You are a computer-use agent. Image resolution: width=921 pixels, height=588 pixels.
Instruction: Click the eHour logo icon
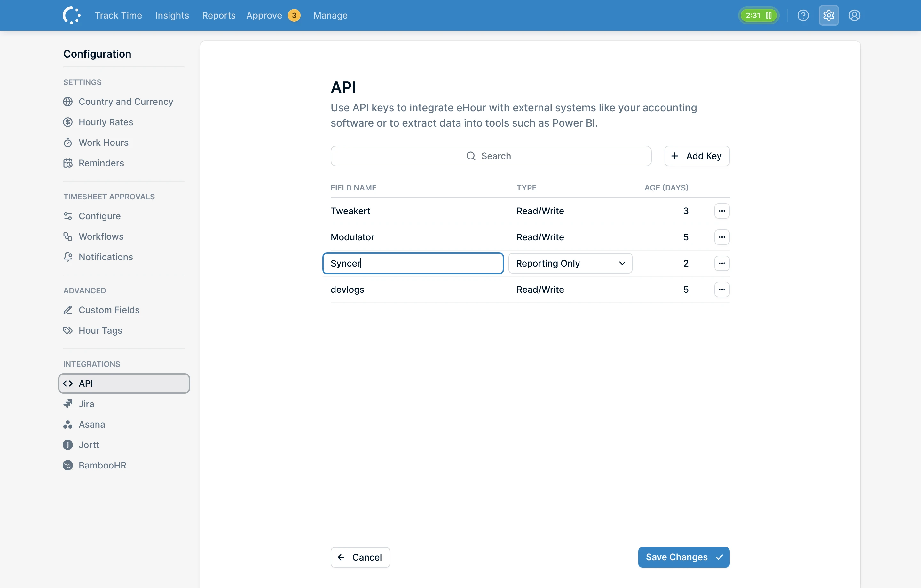point(72,15)
